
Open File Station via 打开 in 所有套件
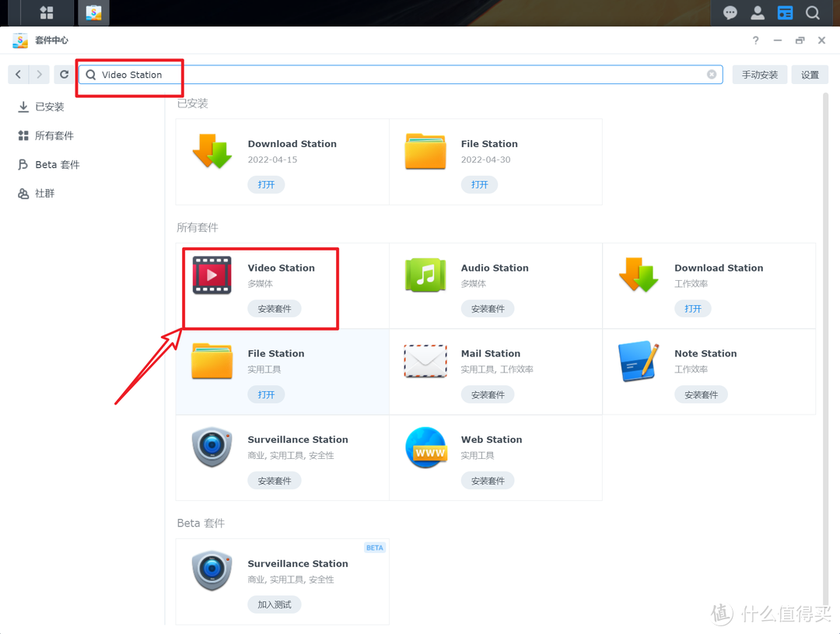click(266, 394)
